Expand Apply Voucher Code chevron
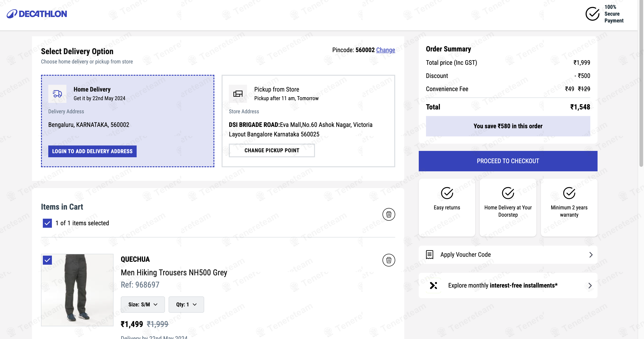The width and height of the screenshot is (644, 339). point(591,254)
